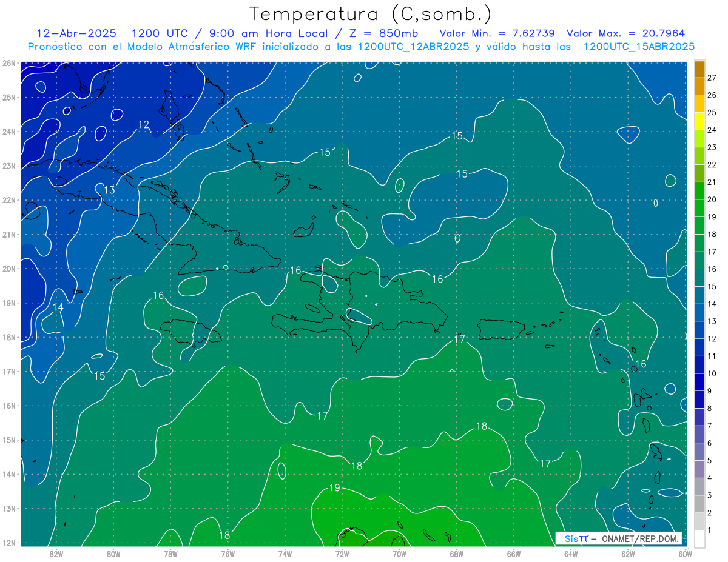This screenshot has width=728, height=562.
Task: Click the 26N latitude axis label
Action: point(8,63)
